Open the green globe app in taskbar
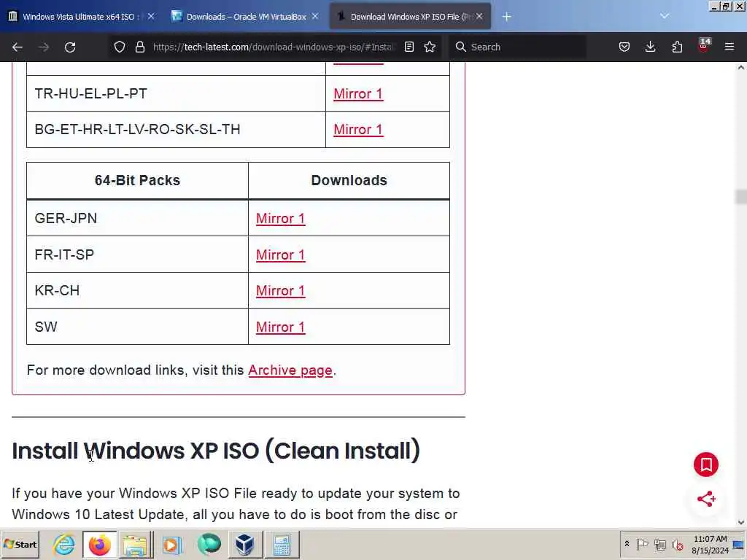 point(209,544)
